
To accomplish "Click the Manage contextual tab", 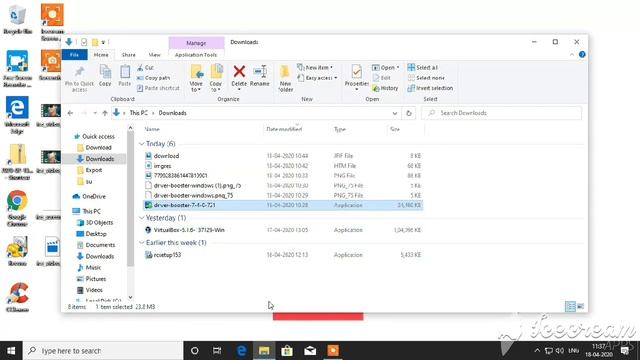I will [x=196, y=43].
